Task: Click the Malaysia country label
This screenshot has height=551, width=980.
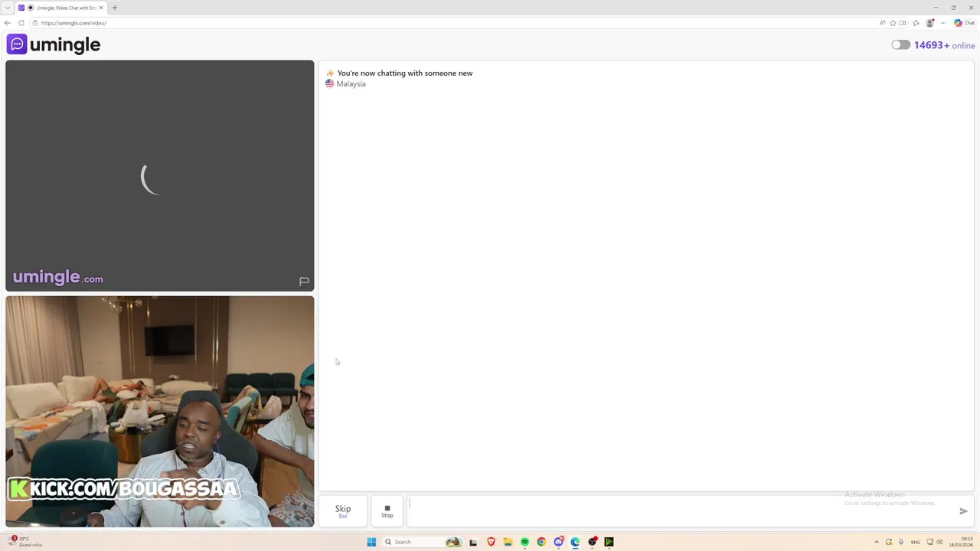Action: click(x=351, y=84)
